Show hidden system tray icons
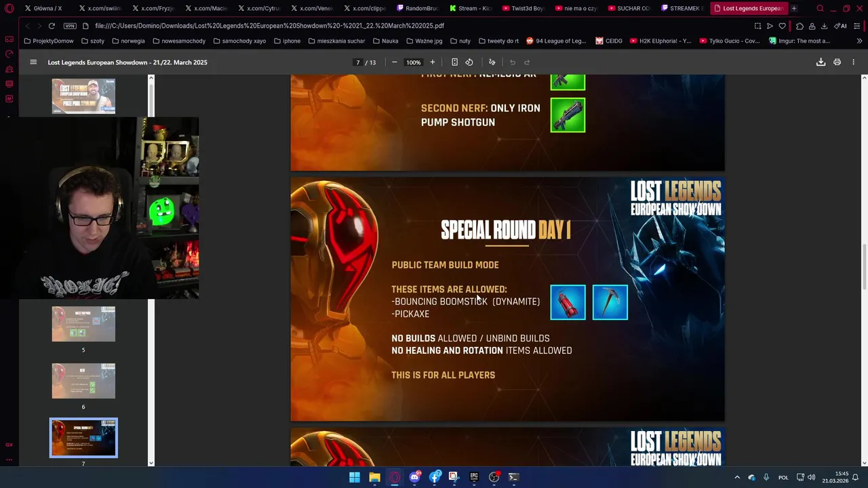Image resolution: width=868 pixels, height=488 pixels. tap(737, 477)
